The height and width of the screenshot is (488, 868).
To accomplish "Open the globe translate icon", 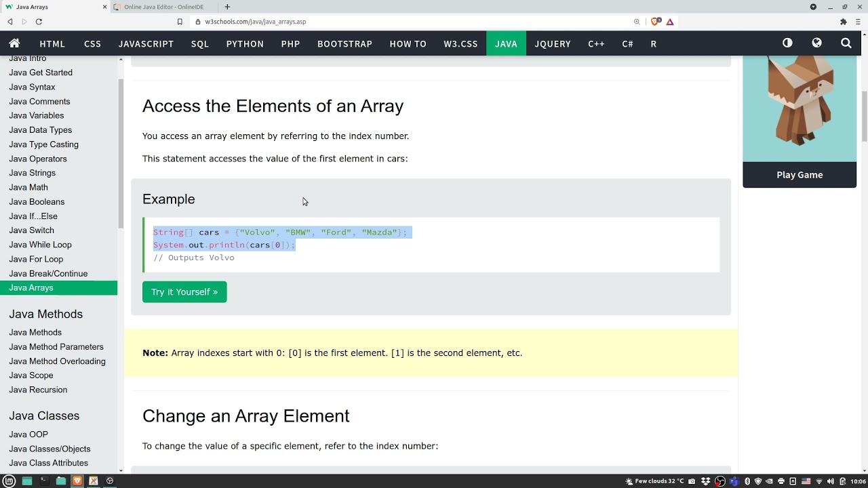I will click(816, 43).
